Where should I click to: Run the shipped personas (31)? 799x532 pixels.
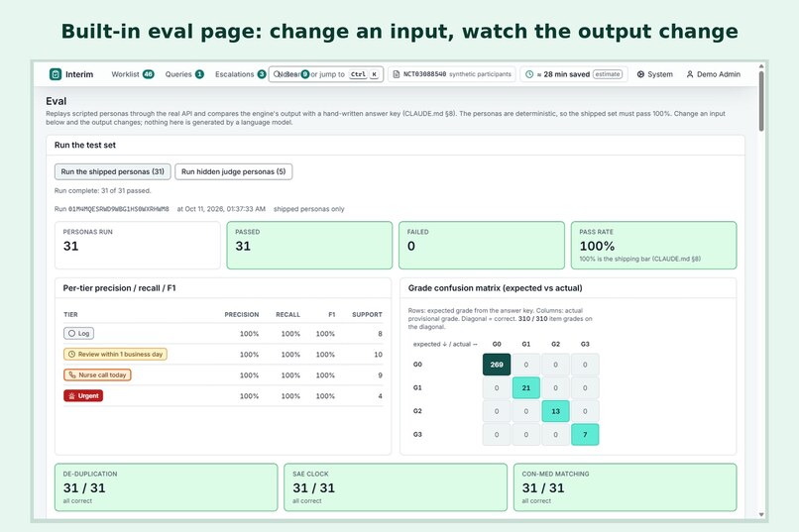coord(113,172)
